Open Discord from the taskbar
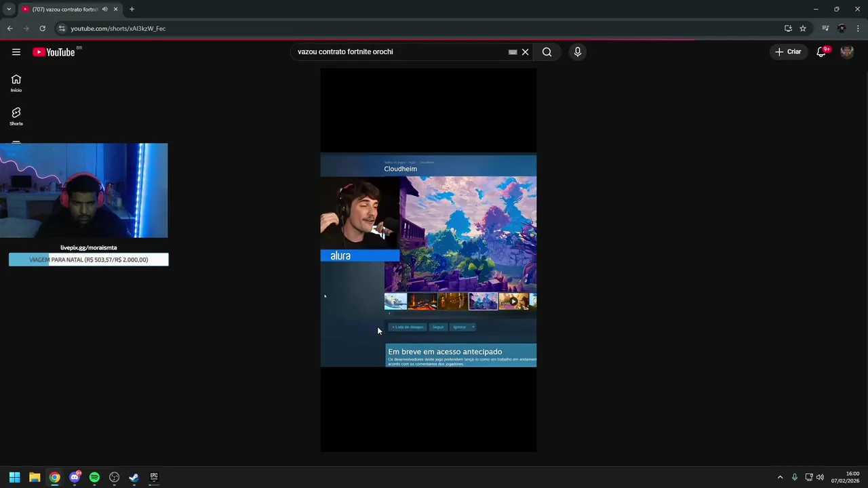868x488 pixels. (x=75, y=477)
